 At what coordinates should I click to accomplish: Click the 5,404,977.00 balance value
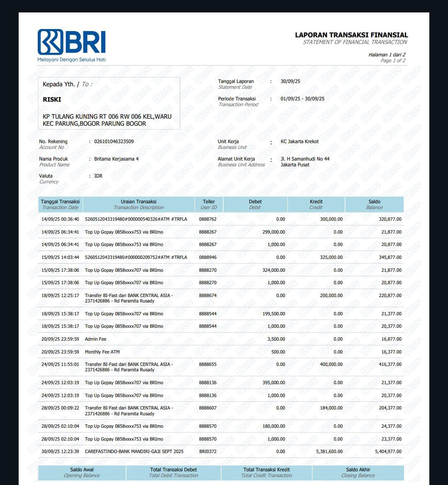388,451
